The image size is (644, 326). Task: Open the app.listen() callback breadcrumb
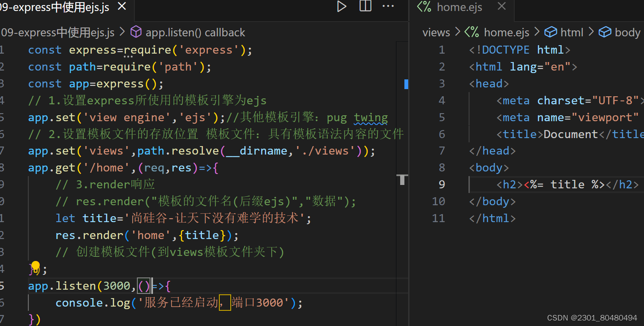click(195, 33)
